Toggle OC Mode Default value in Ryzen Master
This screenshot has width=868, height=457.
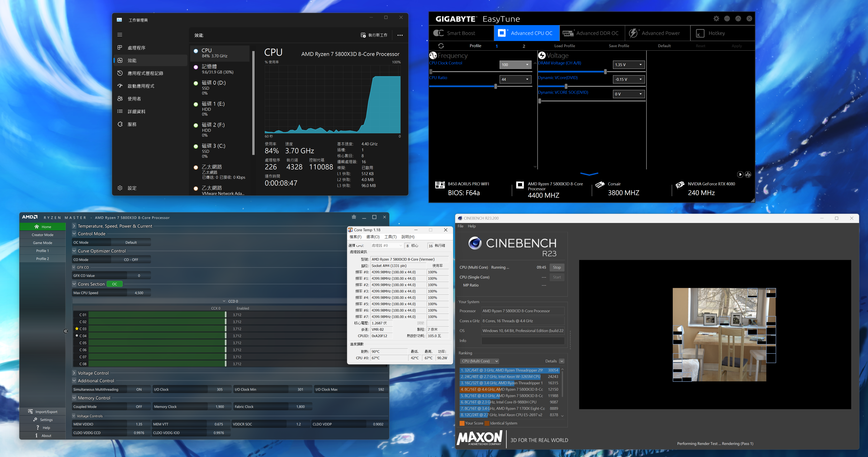[x=131, y=243]
